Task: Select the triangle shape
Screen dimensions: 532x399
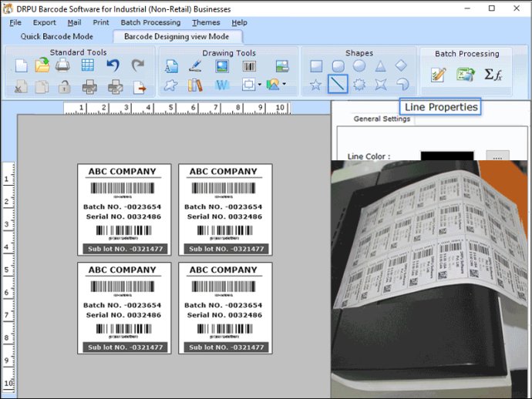Action: click(380, 66)
